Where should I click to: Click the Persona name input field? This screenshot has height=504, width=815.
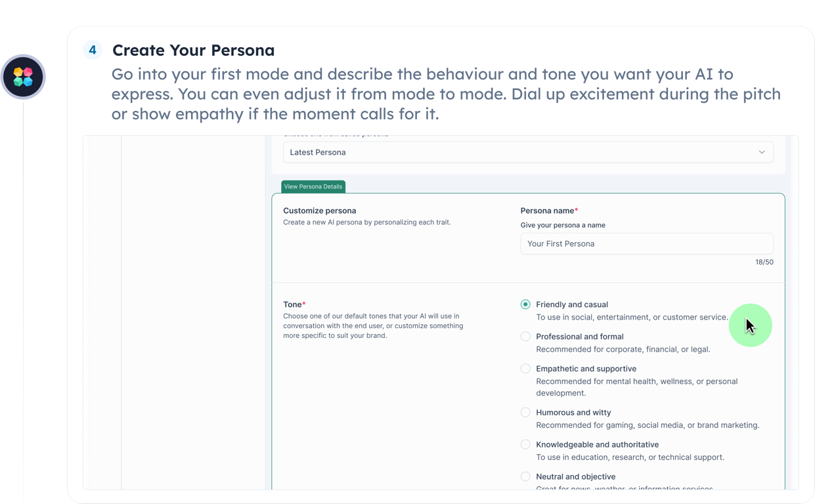point(647,243)
